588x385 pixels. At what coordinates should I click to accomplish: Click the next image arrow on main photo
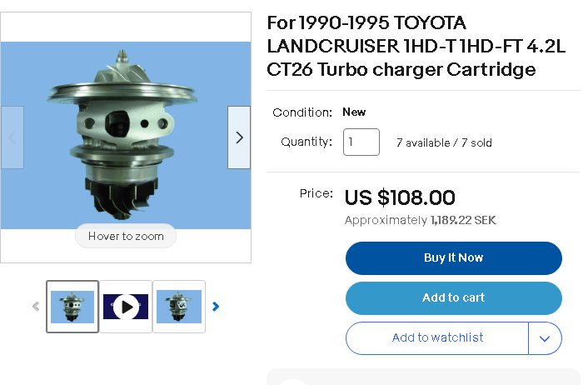[x=239, y=137]
